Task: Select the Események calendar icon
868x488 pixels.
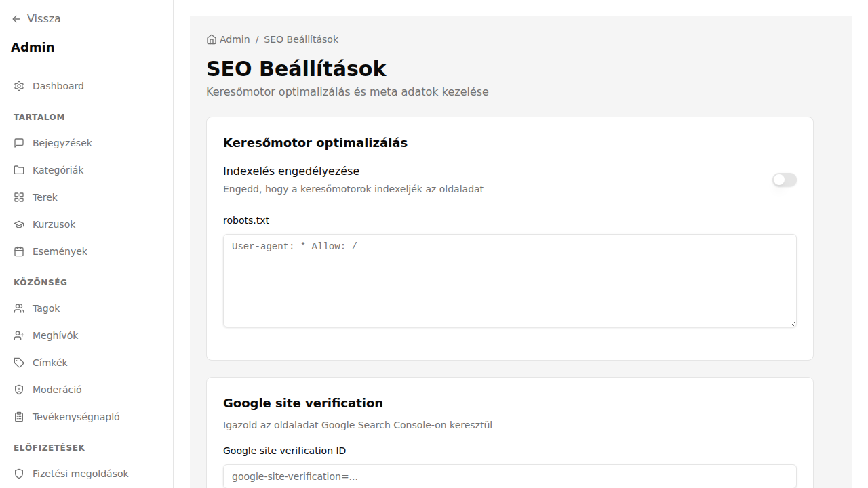Action: point(18,251)
